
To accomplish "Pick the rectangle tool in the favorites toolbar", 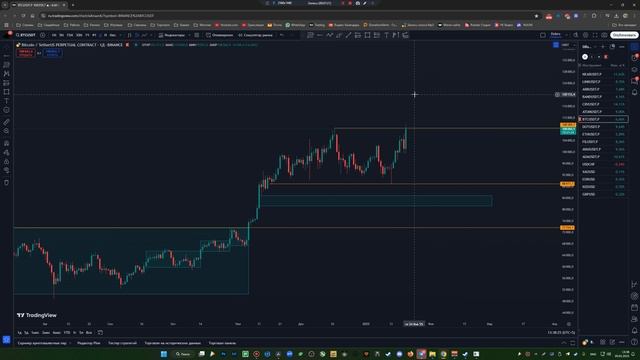I will pyautogui.click(x=367, y=35).
